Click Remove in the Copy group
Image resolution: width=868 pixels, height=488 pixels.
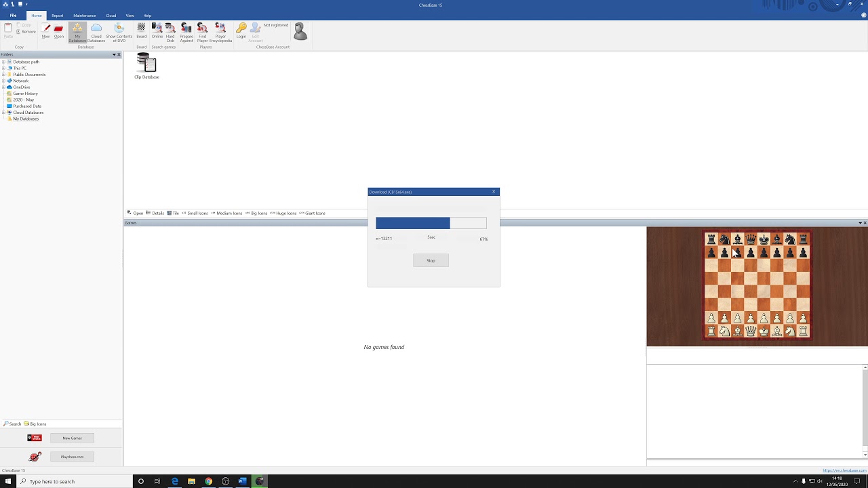point(27,32)
